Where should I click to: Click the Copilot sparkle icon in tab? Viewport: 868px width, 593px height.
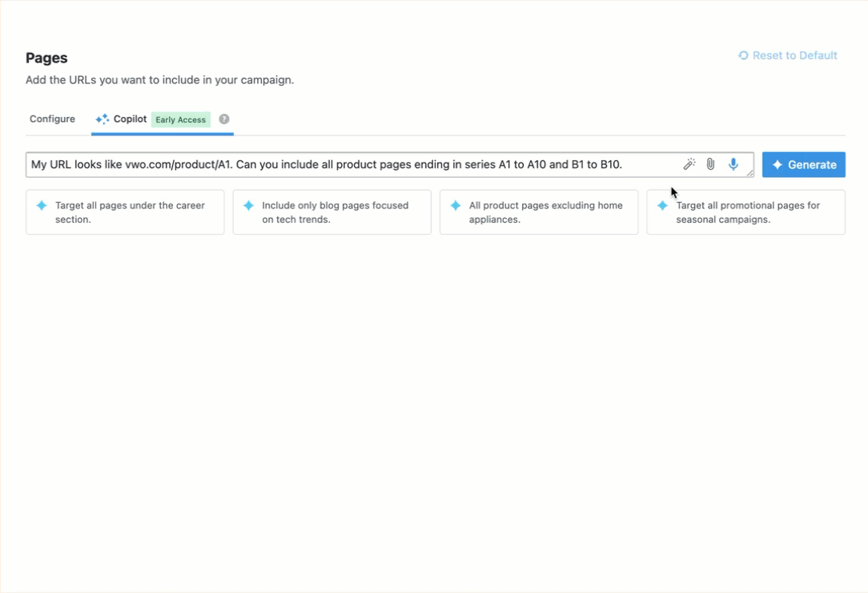point(102,119)
